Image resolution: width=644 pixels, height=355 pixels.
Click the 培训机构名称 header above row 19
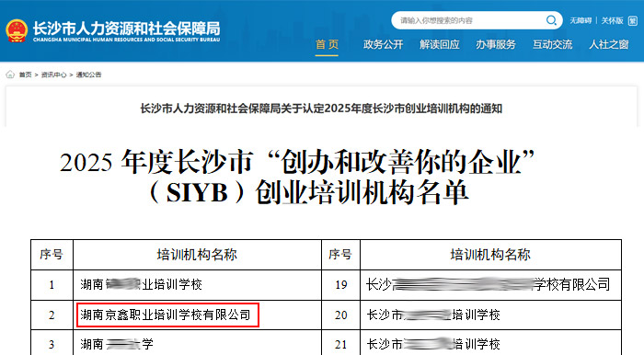490,255
